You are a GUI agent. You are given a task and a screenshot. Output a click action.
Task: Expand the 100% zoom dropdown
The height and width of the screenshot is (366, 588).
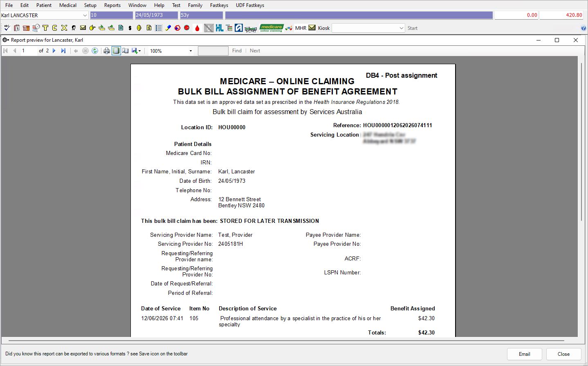pos(191,51)
